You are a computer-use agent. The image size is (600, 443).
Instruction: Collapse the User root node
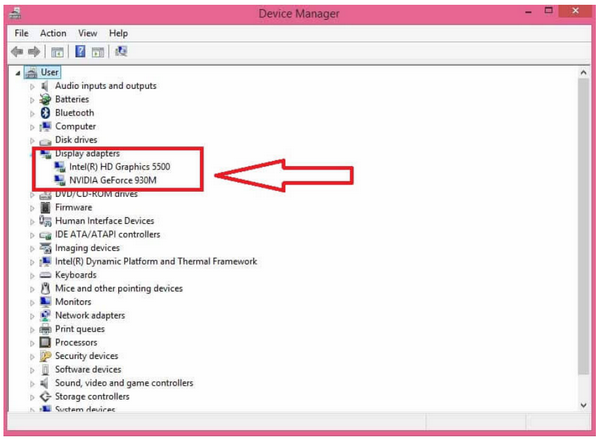18,72
